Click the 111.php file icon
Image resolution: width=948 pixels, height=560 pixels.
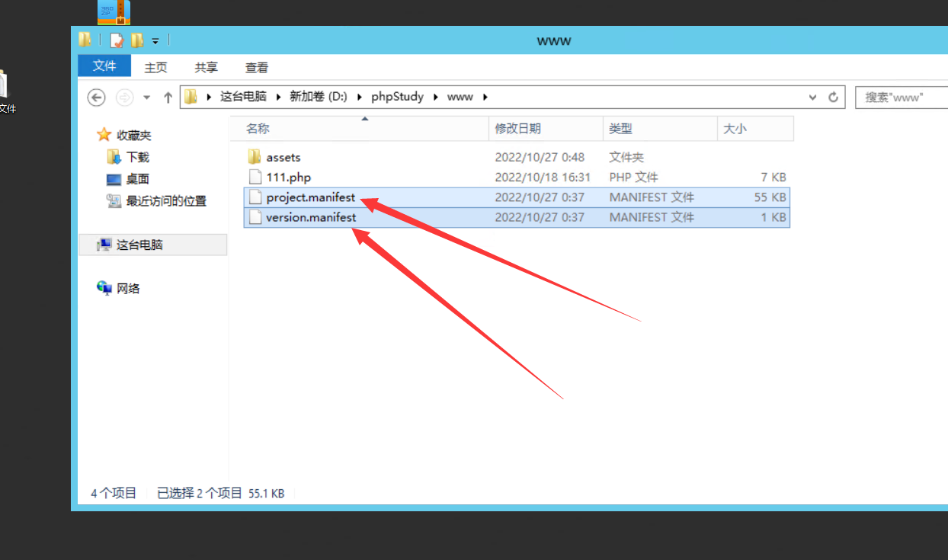(x=255, y=177)
